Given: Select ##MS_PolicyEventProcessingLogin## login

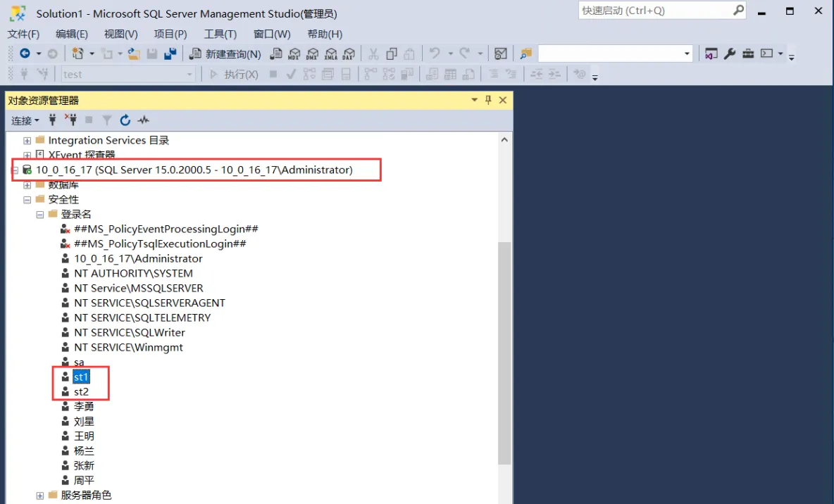Looking at the screenshot, I should (x=166, y=229).
